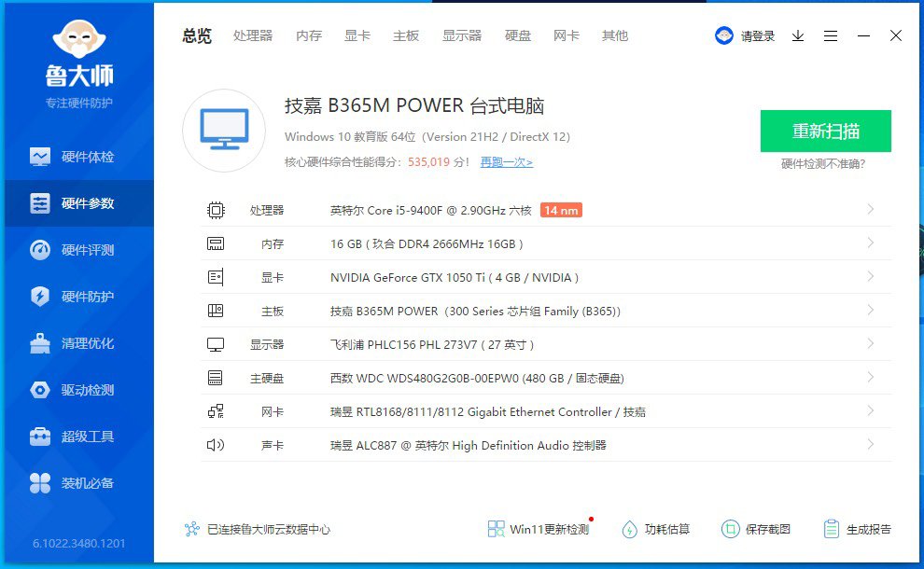Click 生成报告 to generate report

tap(857, 529)
